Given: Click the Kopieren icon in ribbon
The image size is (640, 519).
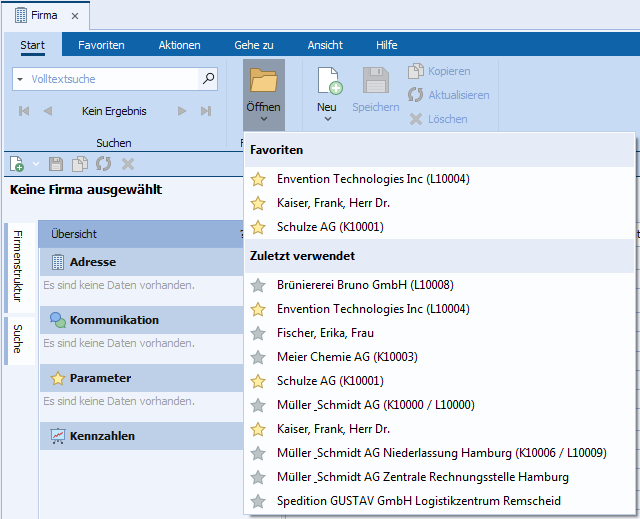Looking at the screenshot, I should 416,71.
